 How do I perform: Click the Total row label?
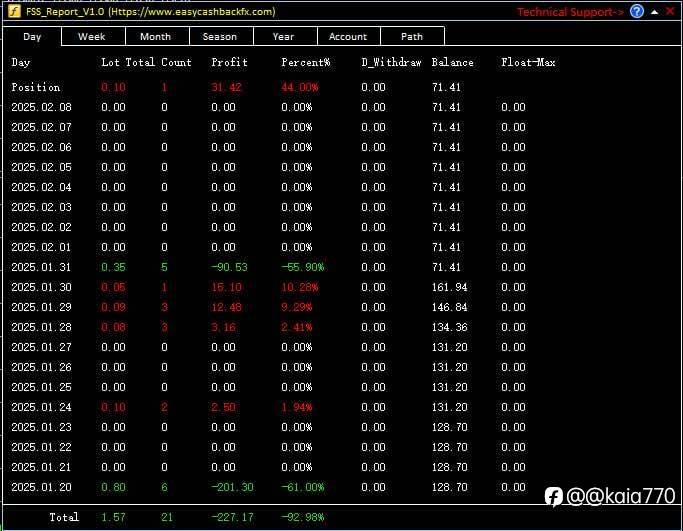tap(64, 517)
